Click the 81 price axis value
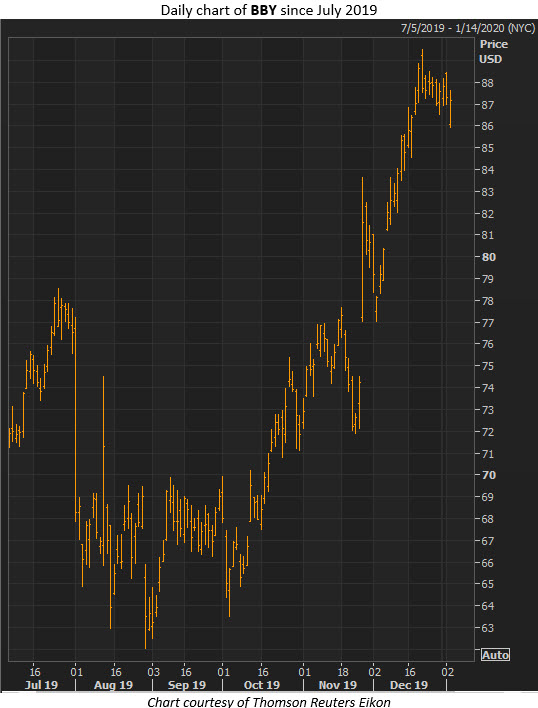The image size is (538, 708). point(488,235)
